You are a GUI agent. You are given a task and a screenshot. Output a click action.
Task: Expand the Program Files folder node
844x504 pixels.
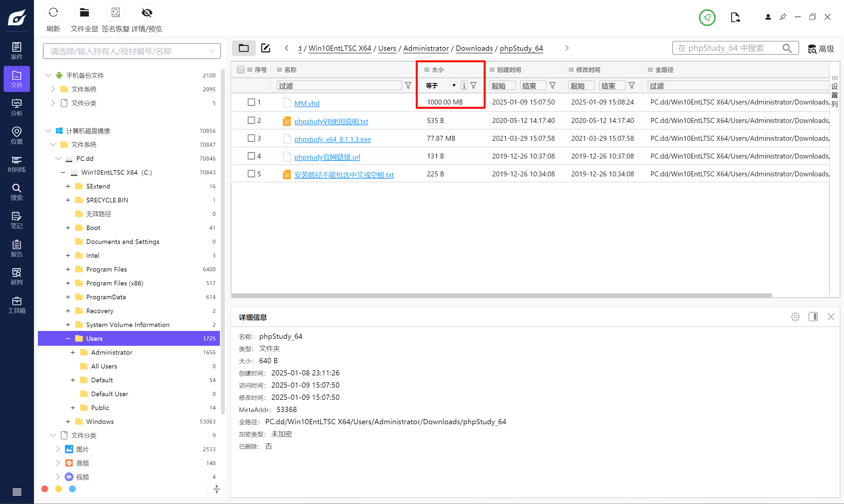coord(68,269)
